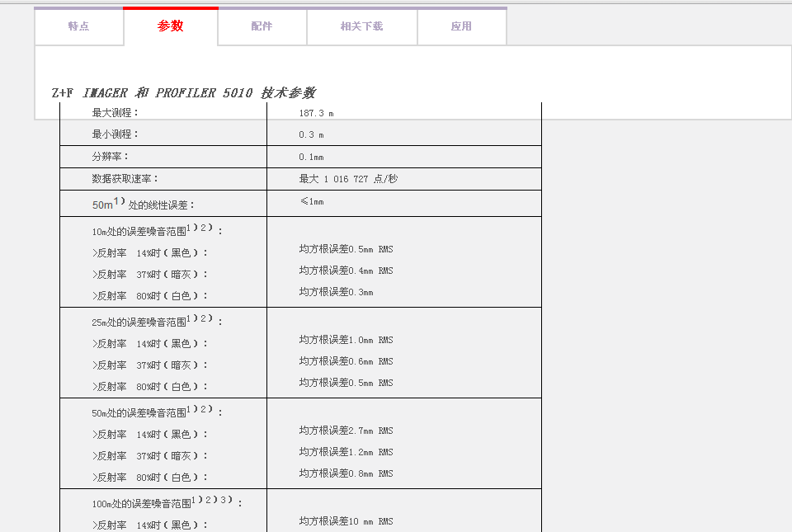Select the 0.1mm resolution value
This screenshot has width=792, height=532.
pos(311,157)
